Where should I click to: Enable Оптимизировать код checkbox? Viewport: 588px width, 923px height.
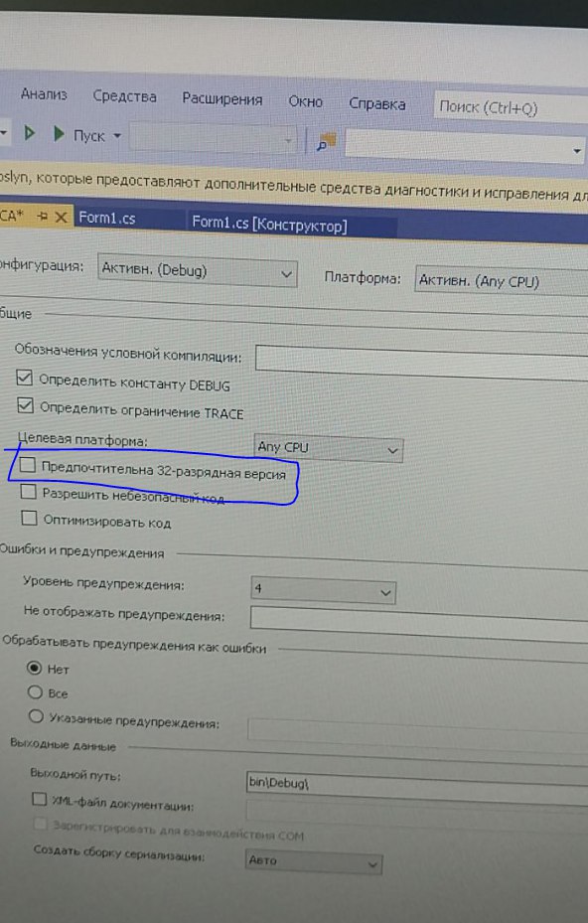29,518
